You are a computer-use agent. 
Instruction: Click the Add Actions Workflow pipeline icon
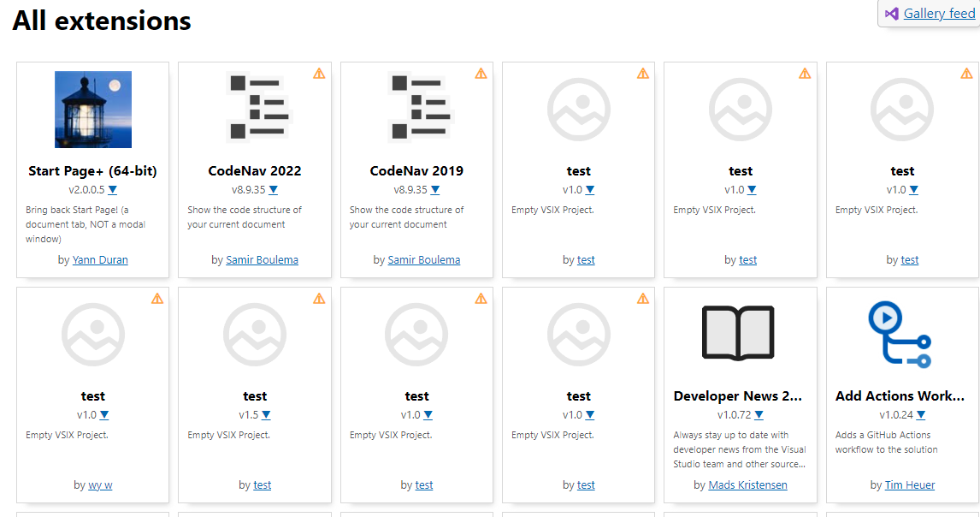(x=901, y=335)
